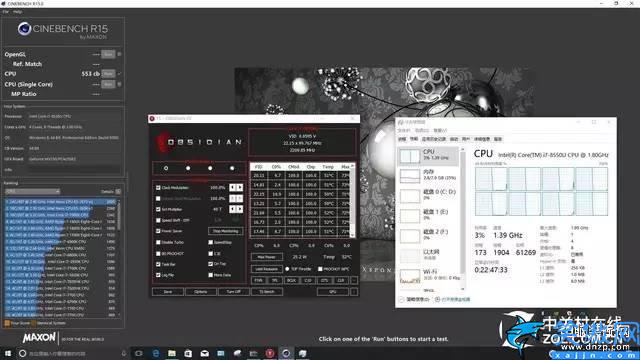Decrease the Set Multiplier value with left arrow
Screen dimensions: 640x360
232,209
